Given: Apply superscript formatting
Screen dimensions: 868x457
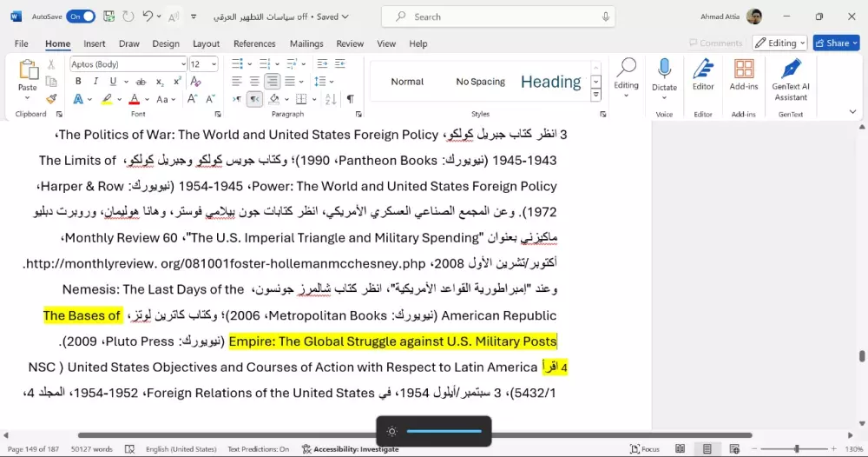Looking at the screenshot, I should pos(177,82).
